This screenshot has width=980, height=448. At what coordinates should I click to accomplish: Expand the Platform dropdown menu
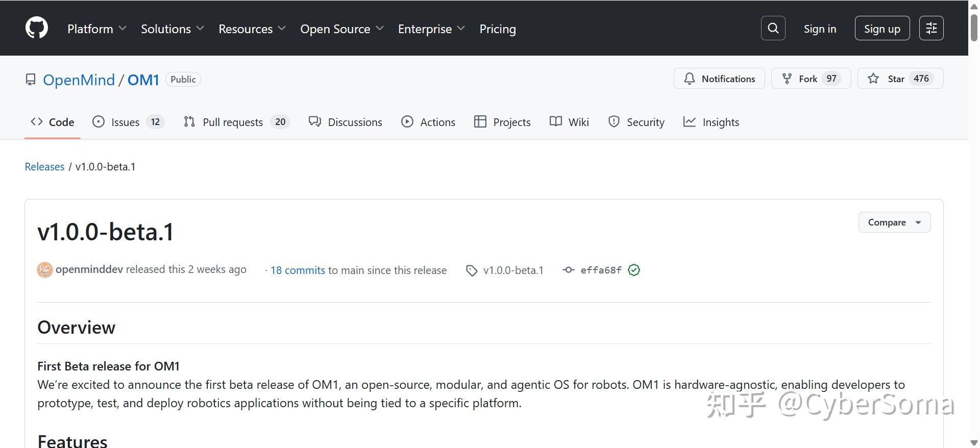pyautogui.click(x=96, y=29)
